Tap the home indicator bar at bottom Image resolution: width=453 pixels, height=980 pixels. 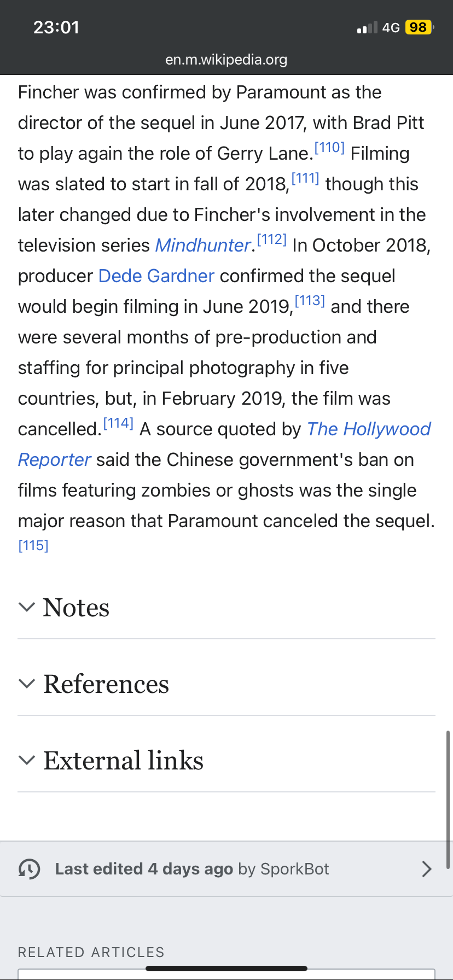click(x=226, y=968)
